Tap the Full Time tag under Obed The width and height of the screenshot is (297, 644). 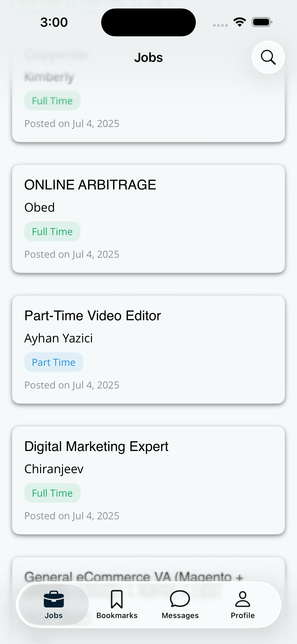[x=52, y=231]
